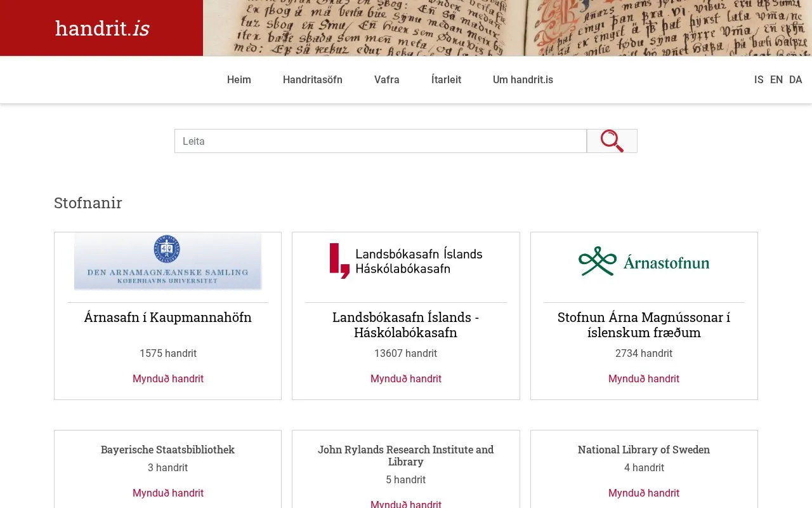Open Bayerische Staatsbibliothek heading
This screenshot has width=812, height=508.
167,450
